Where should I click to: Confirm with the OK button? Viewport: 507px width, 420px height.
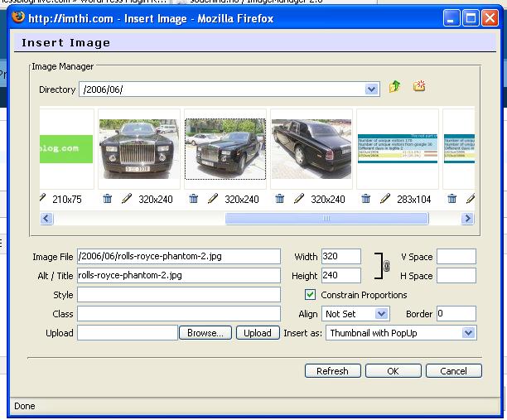[x=394, y=371]
